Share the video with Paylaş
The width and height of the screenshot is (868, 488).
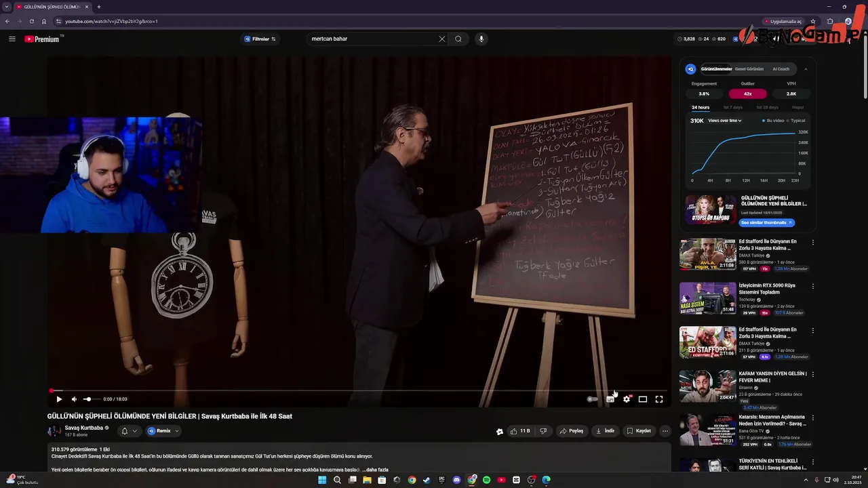click(x=571, y=431)
